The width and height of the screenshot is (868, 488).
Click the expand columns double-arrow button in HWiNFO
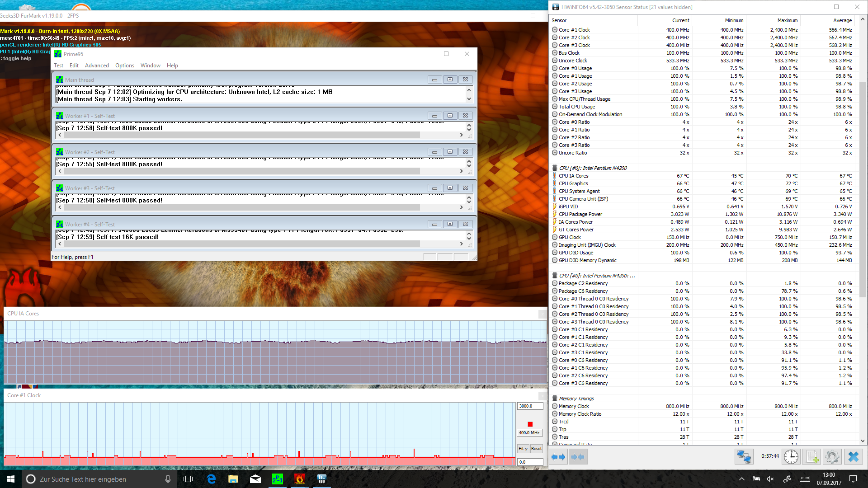(559, 457)
